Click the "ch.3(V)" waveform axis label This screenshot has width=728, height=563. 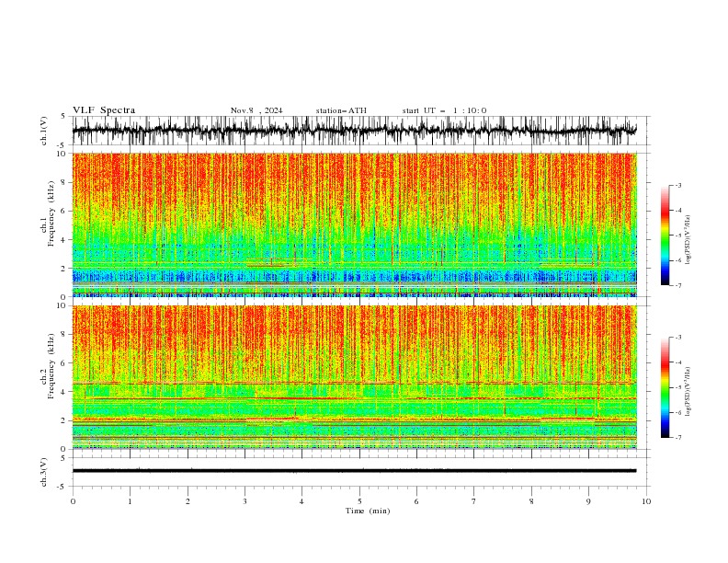click(44, 472)
